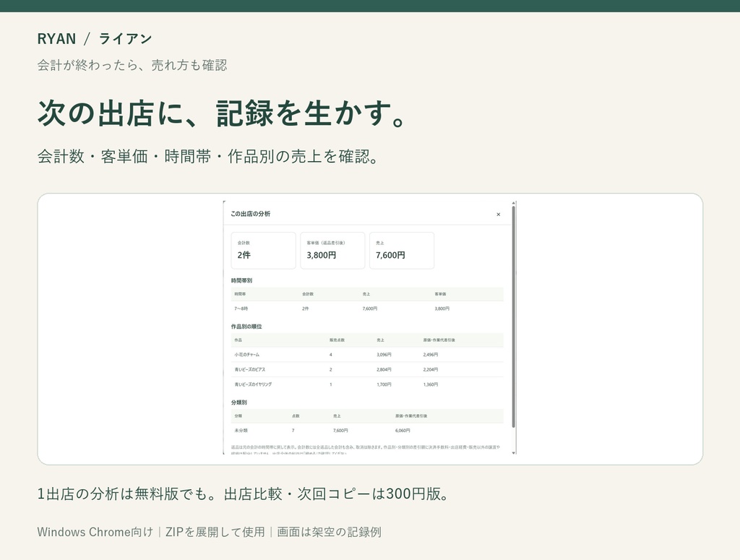Click the 1,360円 net amount cell
740x560 pixels.
pyautogui.click(x=431, y=384)
